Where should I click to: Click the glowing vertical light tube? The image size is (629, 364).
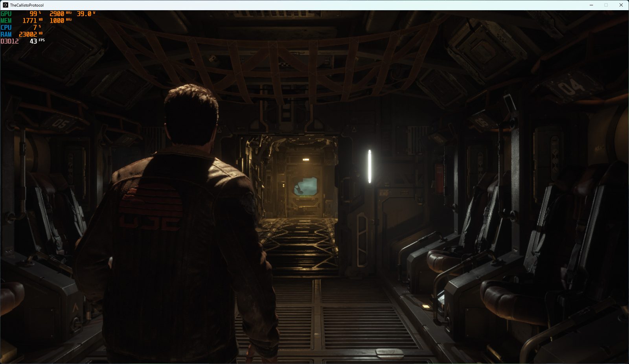coord(370,166)
